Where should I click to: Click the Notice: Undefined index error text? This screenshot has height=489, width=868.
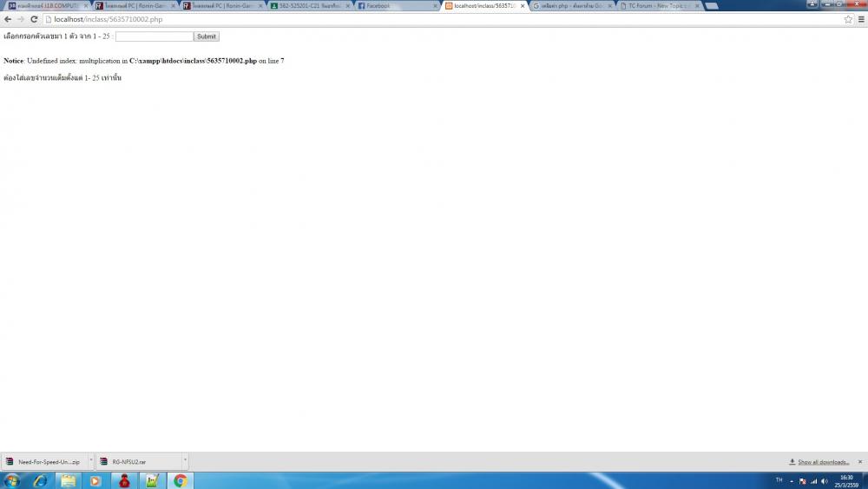click(144, 61)
